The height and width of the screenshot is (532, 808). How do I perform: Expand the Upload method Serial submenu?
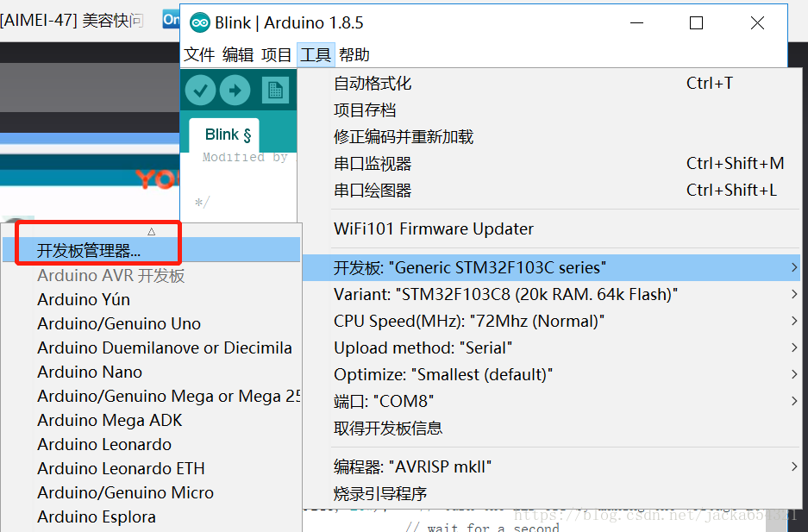pyautogui.click(x=551, y=348)
